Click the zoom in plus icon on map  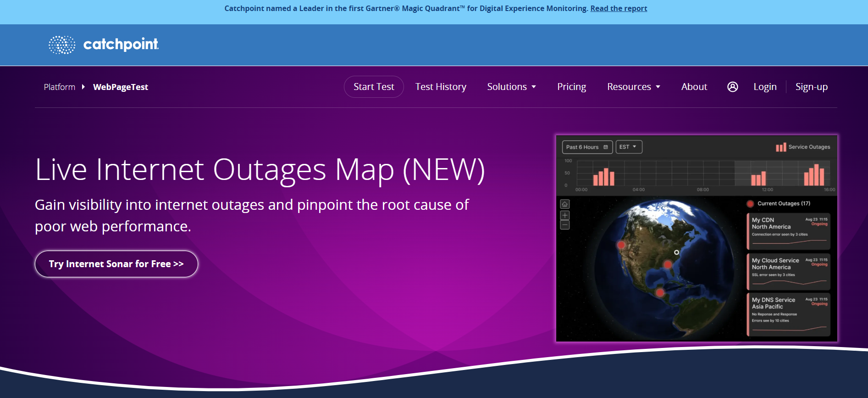coord(565,215)
